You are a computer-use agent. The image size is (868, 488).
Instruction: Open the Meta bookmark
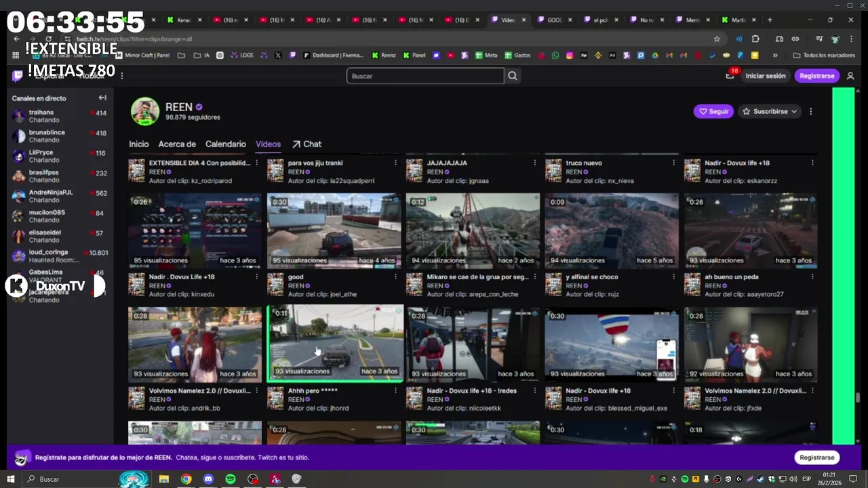coord(487,55)
